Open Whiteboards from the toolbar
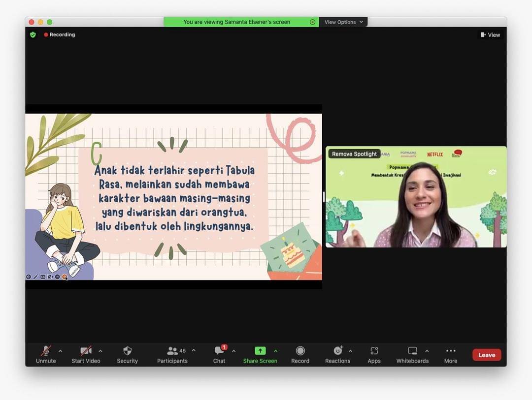Screen dimensions: 532x400 [412, 352]
